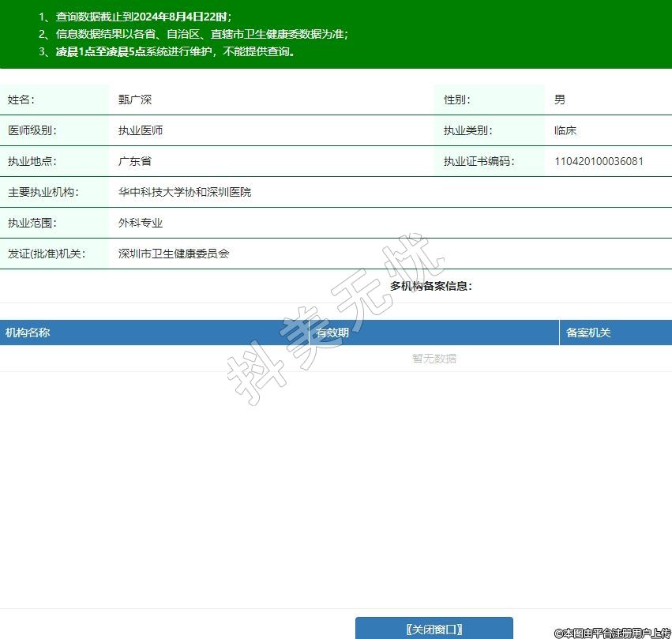Click the 男 gender value
Viewport: 672px width, 639px height.
[560, 100]
